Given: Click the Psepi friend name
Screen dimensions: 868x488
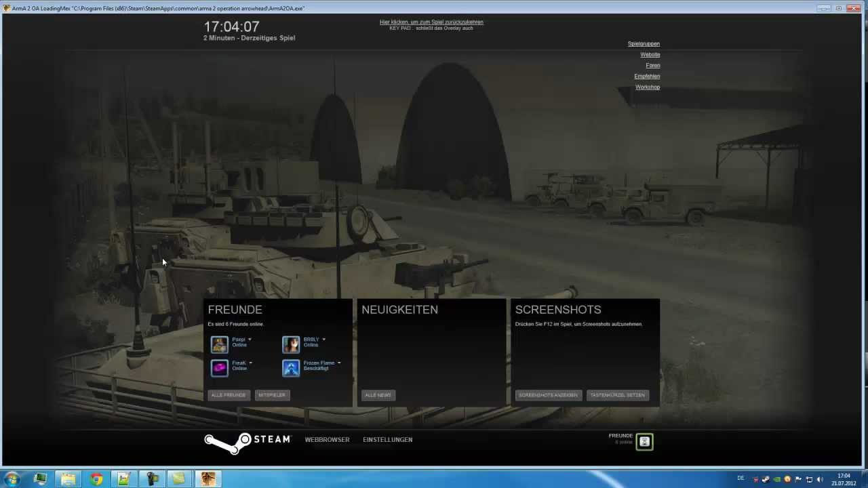Looking at the screenshot, I should pyautogui.click(x=239, y=339).
